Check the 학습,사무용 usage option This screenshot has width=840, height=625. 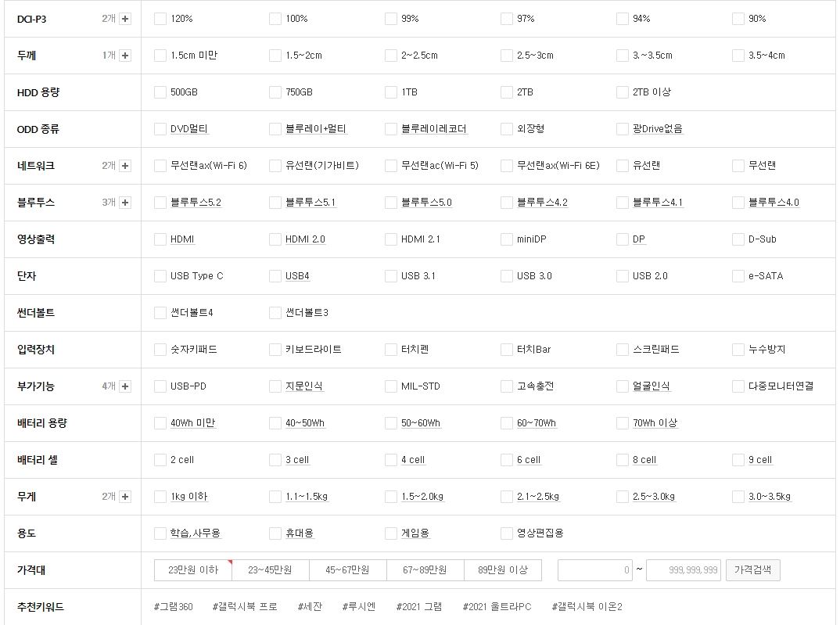[160, 533]
